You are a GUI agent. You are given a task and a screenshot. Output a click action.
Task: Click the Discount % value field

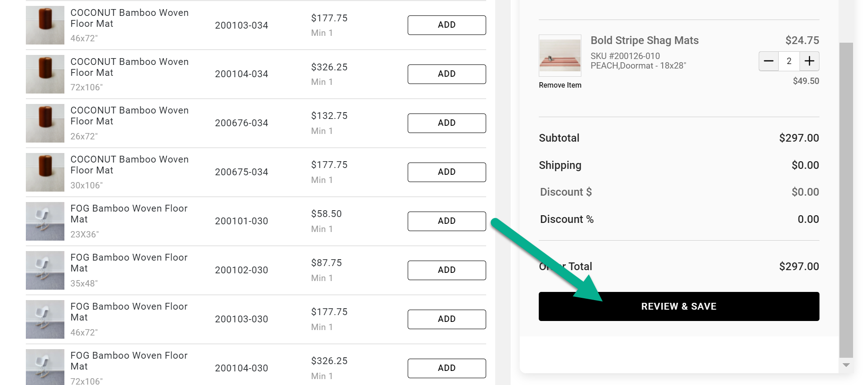click(808, 219)
